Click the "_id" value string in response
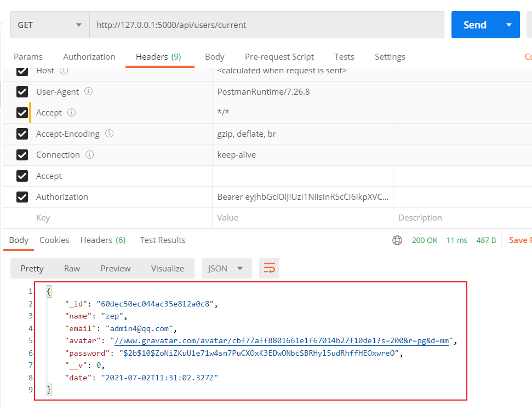The width and height of the screenshot is (532, 411). coord(155,304)
